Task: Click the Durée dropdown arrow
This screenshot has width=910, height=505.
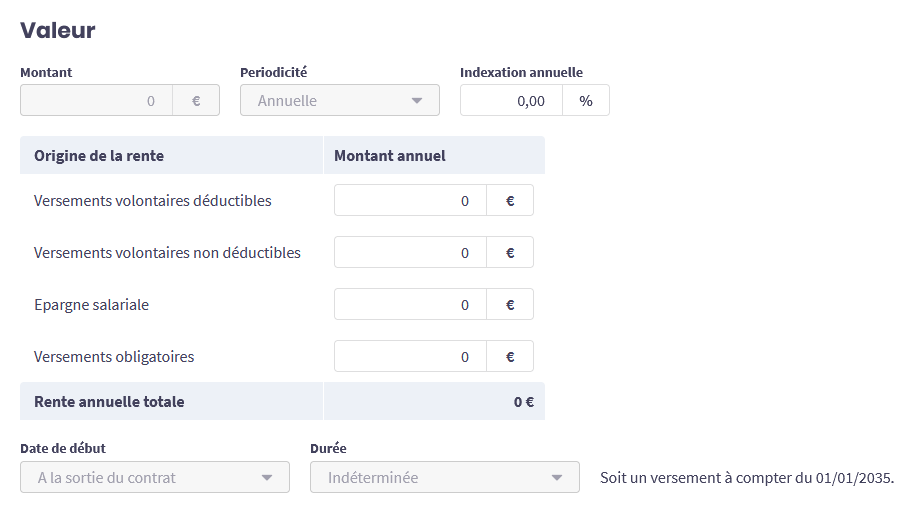Action: click(557, 477)
